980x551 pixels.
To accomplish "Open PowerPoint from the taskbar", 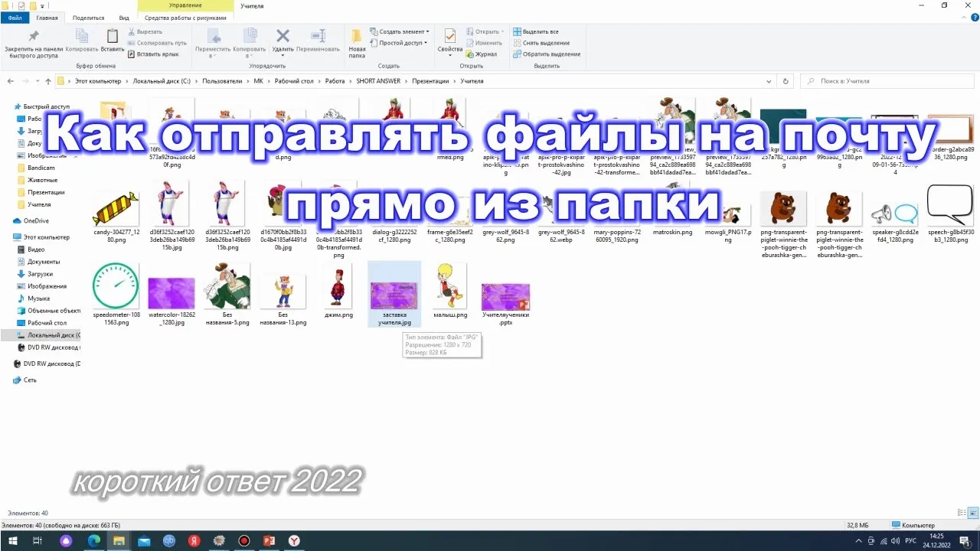I will pos(269,540).
